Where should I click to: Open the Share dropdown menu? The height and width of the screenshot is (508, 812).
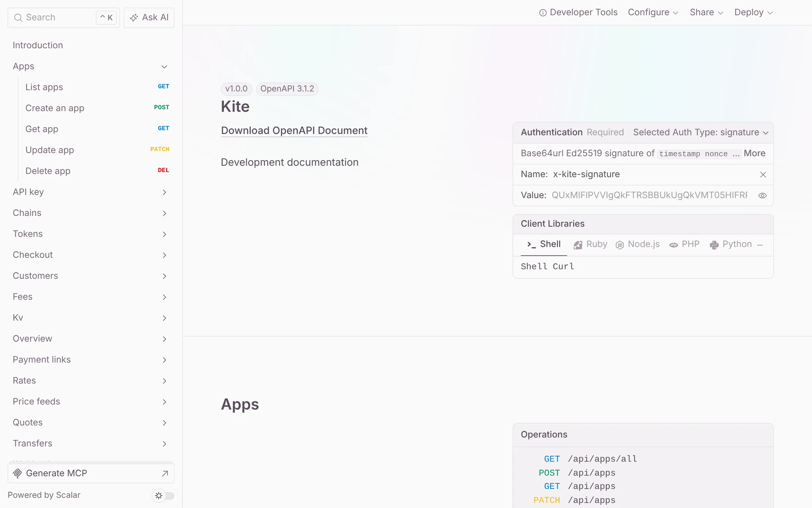coord(706,12)
